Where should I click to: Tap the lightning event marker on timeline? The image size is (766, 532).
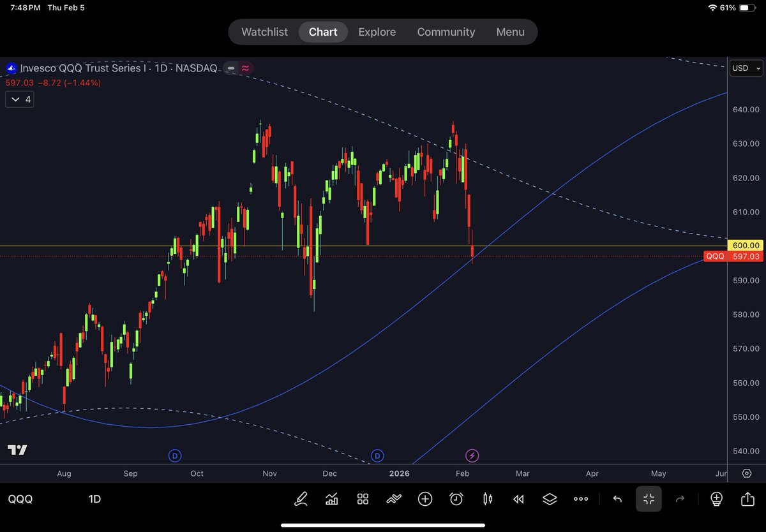click(472, 455)
